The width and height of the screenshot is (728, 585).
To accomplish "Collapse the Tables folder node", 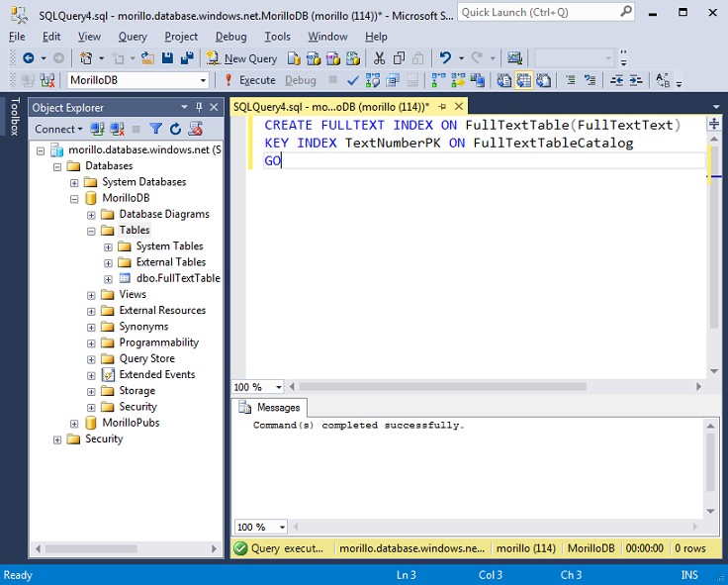I will (x=92, y=231).
